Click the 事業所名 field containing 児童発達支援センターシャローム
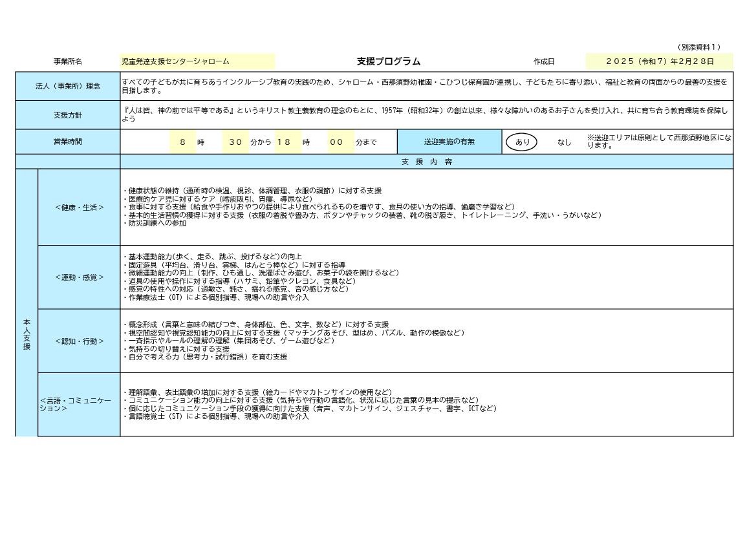The image size is (756, 534). click(x=197, y=61)
